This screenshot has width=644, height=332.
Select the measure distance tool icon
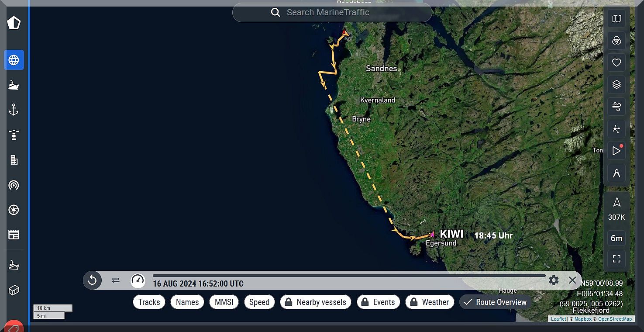tap(616, 173)
